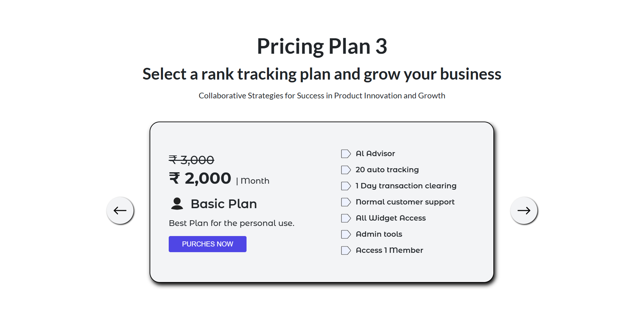The image size is (644, 323).
Task: Click tag icon beside 1 Day transaction clearing
Action: pyautogui.click(x=346, y=186)
